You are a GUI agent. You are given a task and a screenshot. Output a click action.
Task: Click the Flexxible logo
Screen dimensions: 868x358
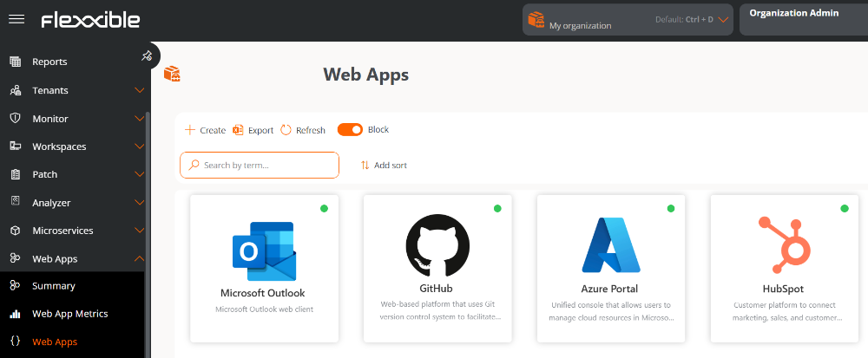tap(91, 21)
